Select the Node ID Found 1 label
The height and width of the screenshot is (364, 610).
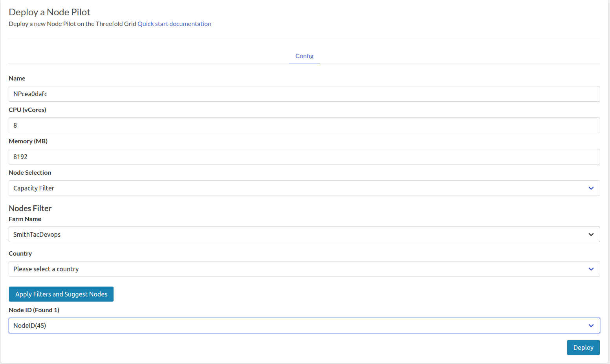(x=34, y=310)
